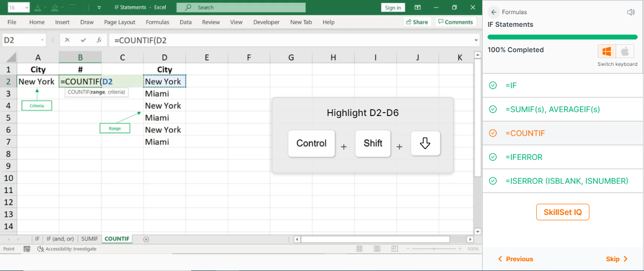Switch to the IF (and, or) sheet tab
Screen dimensions: 644x271
60,239
